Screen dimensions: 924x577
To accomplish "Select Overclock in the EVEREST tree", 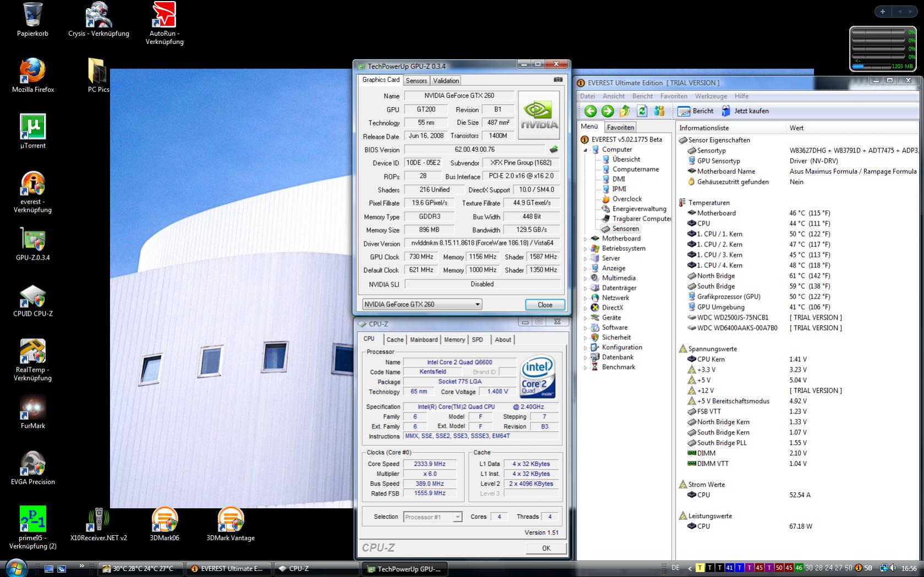I will click(x=621, y=199).
